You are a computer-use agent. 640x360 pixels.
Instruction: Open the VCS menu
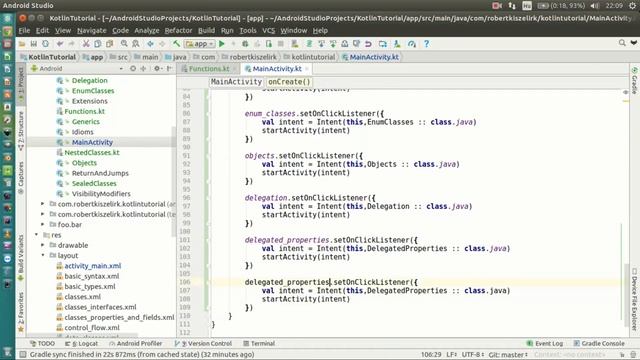click(268, 31)
